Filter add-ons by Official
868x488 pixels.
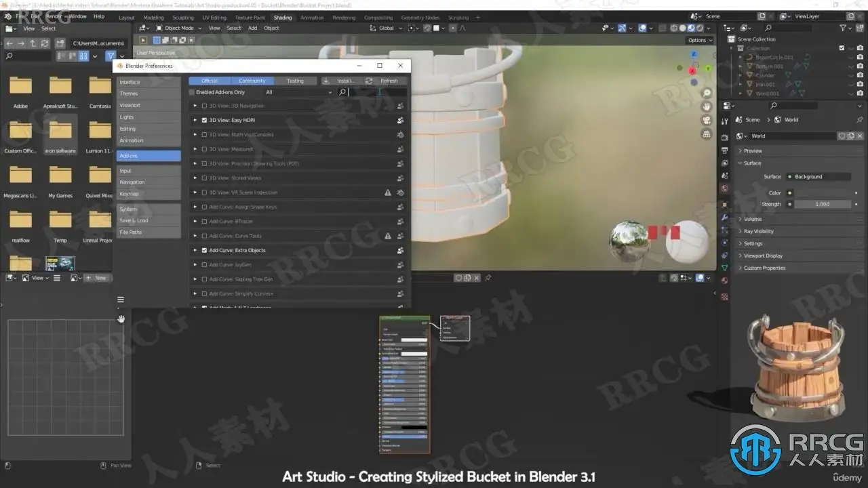pos(210,81)
